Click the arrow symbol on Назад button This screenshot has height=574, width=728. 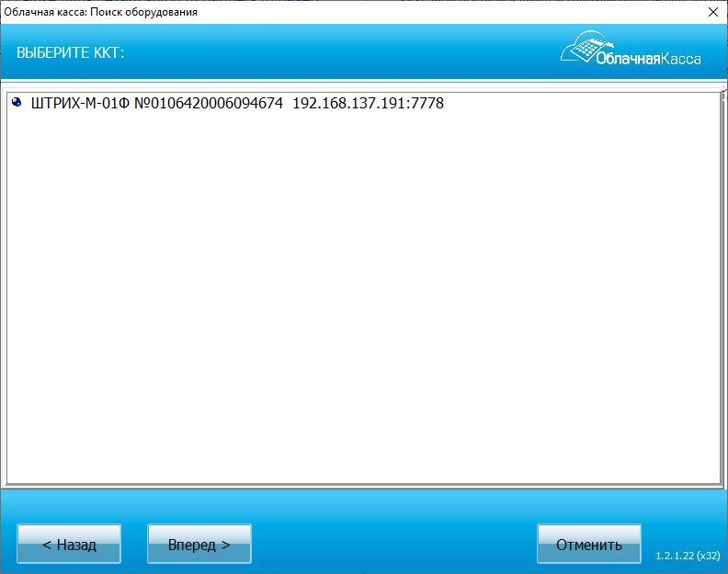tap(47, 545)
